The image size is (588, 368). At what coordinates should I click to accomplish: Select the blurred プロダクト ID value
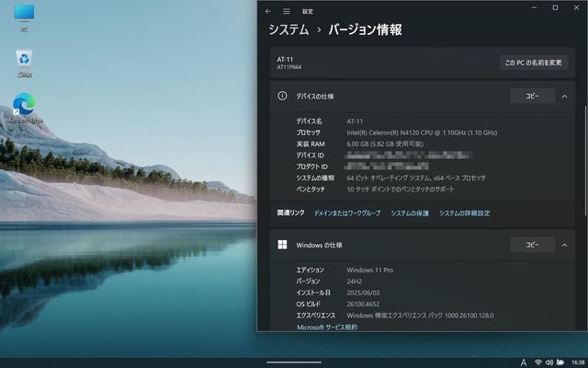click(387, 167)
